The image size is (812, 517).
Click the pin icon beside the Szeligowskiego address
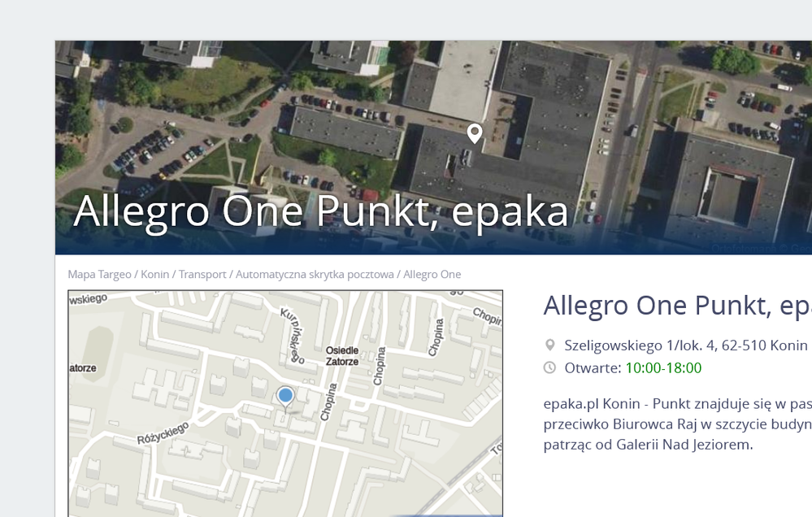(x=549, y=345)
